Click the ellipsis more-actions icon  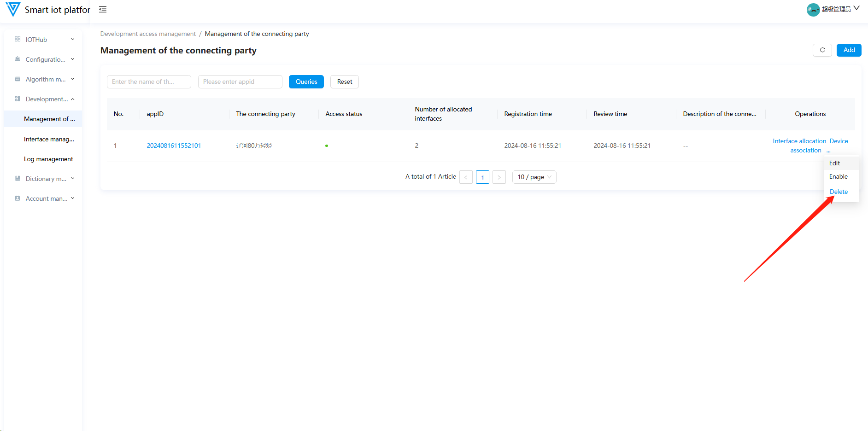tap(828, 151)
